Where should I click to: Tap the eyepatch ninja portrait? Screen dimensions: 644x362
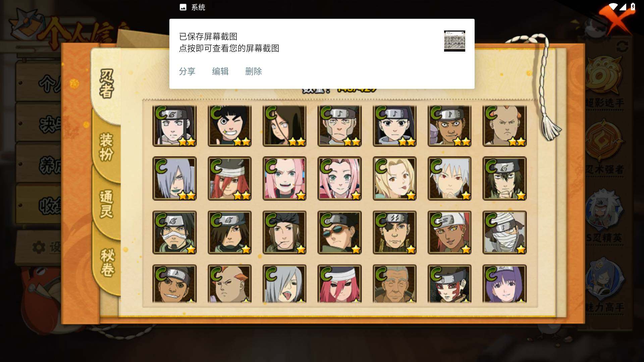tap(394, 232)
